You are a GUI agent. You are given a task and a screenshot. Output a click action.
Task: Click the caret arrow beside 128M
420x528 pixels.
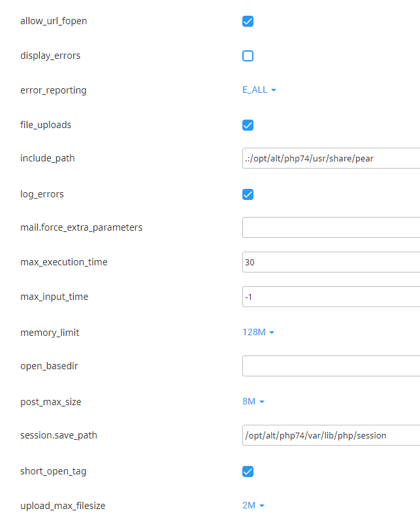[272, 333]
